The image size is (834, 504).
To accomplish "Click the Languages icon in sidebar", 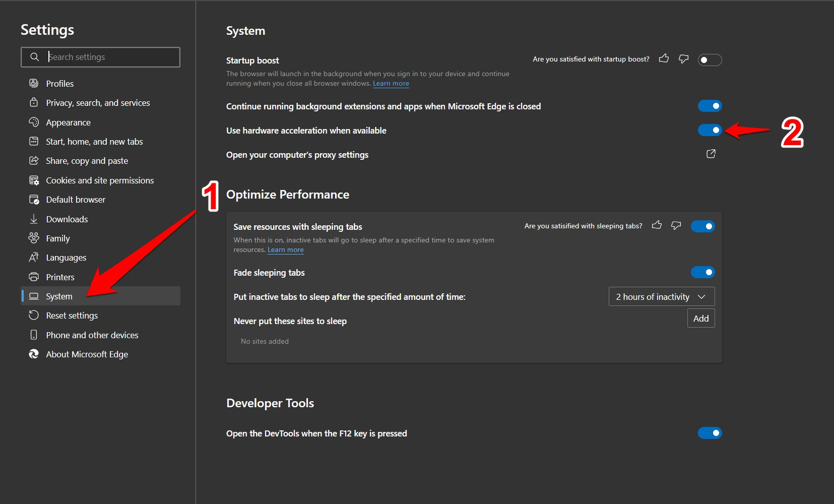I will (x=34, y=257).
